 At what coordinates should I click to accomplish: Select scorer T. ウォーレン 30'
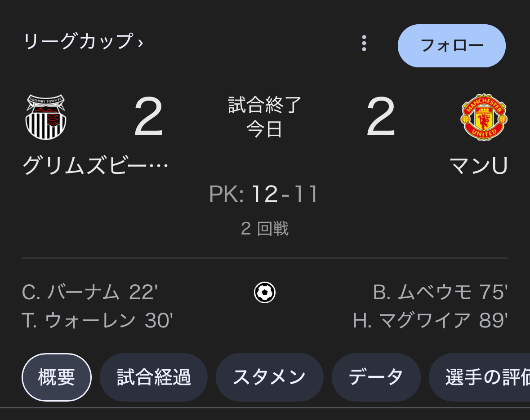(x=98, y=320)
